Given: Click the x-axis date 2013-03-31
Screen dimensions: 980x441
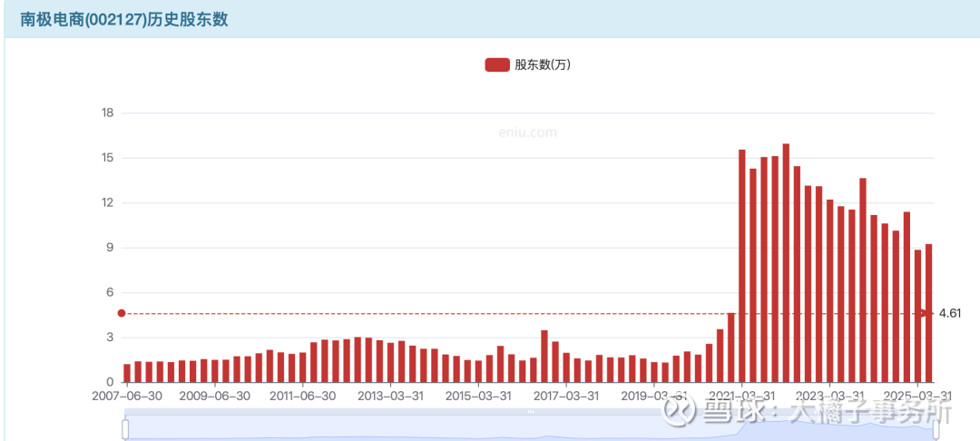Looking at the screenshot, I should point(390,396).
